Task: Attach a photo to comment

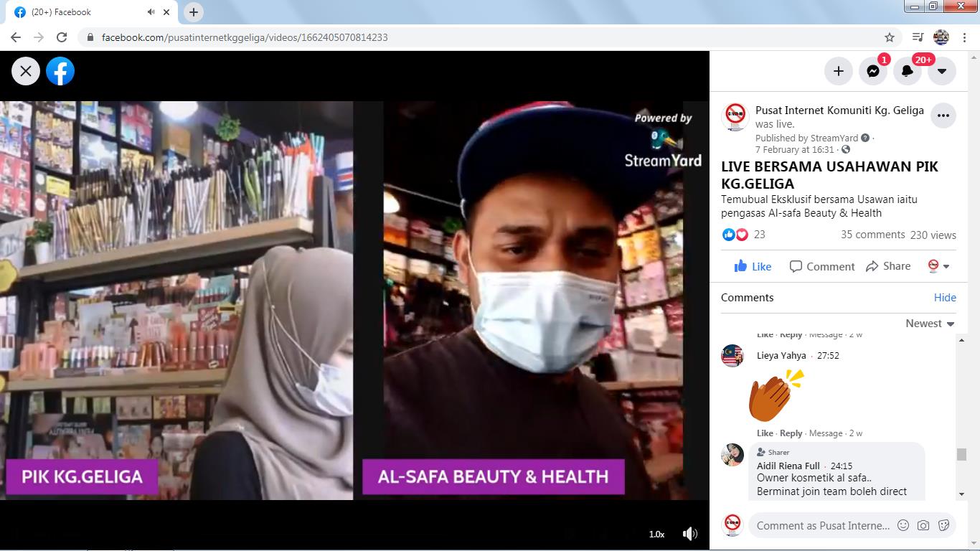Action: 923,525
